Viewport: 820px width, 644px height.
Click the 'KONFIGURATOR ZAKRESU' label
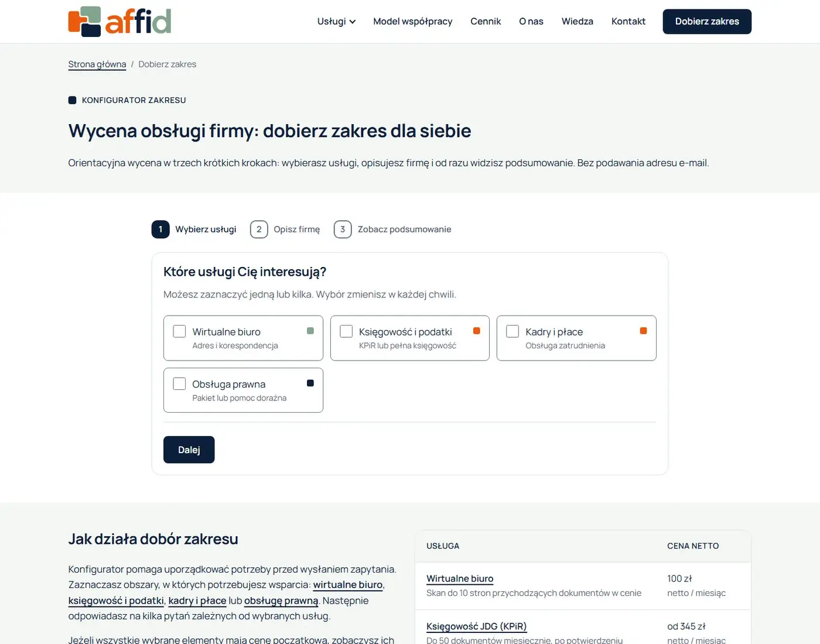[134, 100]
